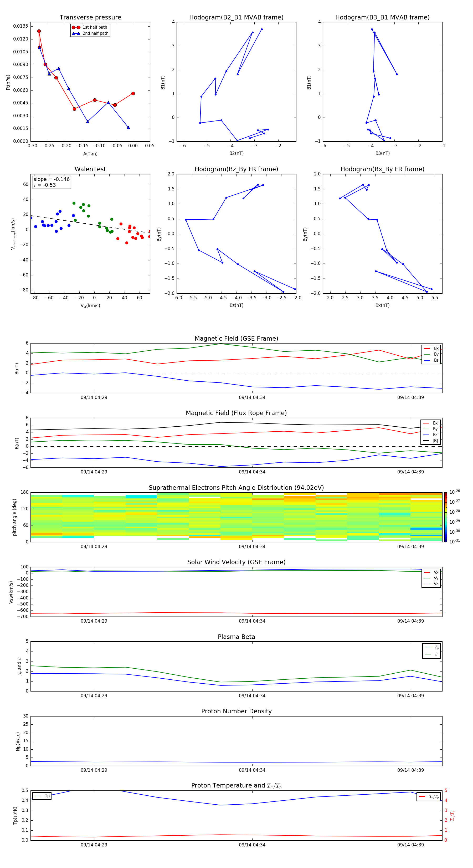Viewport: 473px width, 868px height.
Task: Select the βp entry in Plasma Beta legend
Action: click(x=431, y=647)
